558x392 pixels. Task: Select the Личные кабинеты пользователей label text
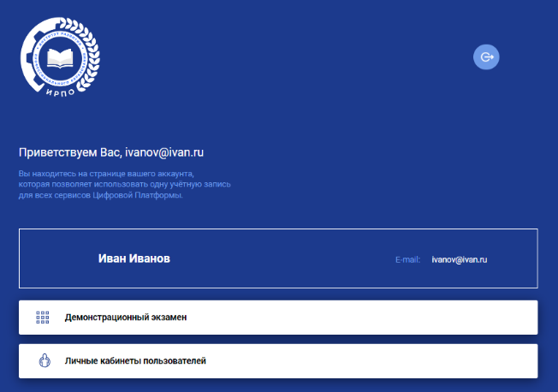(135, 361)
